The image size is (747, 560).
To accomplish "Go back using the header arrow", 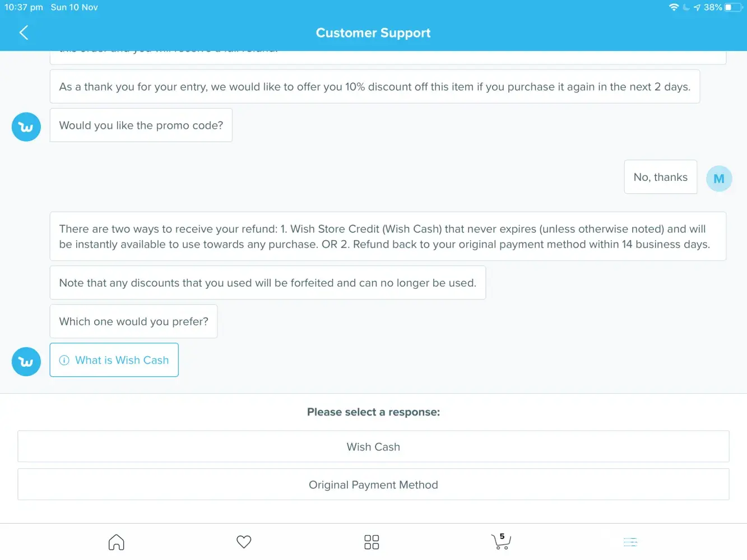I will (x=24, y=32).
